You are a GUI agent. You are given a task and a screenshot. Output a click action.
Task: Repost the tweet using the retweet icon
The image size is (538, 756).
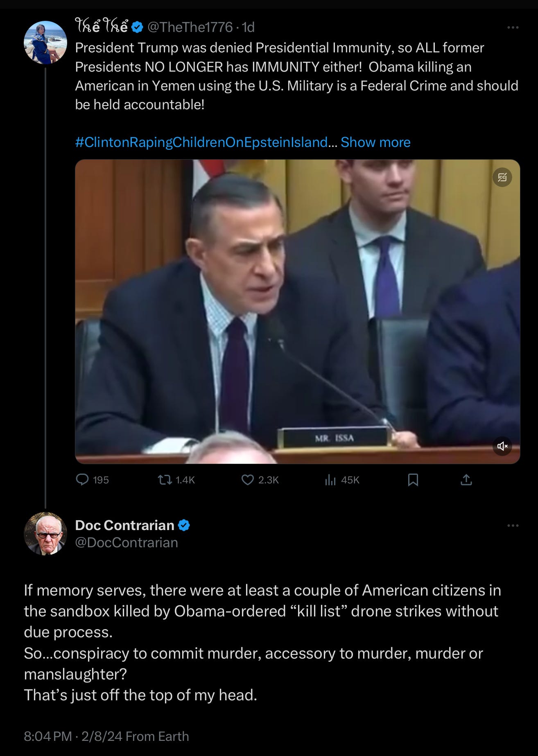click(165, 479)
